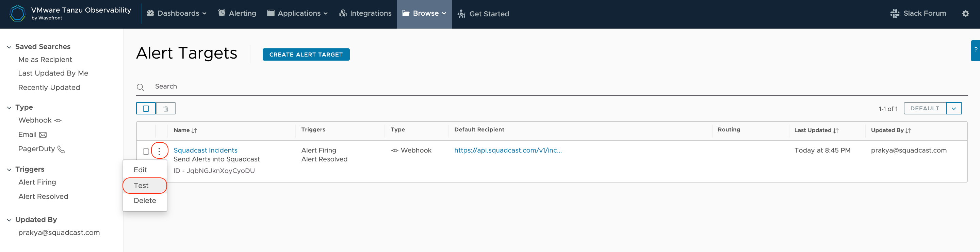This screenshot has height=252, width=980.
Task: Open the Dashboards dropdown menu
Action: click(177, 13)
